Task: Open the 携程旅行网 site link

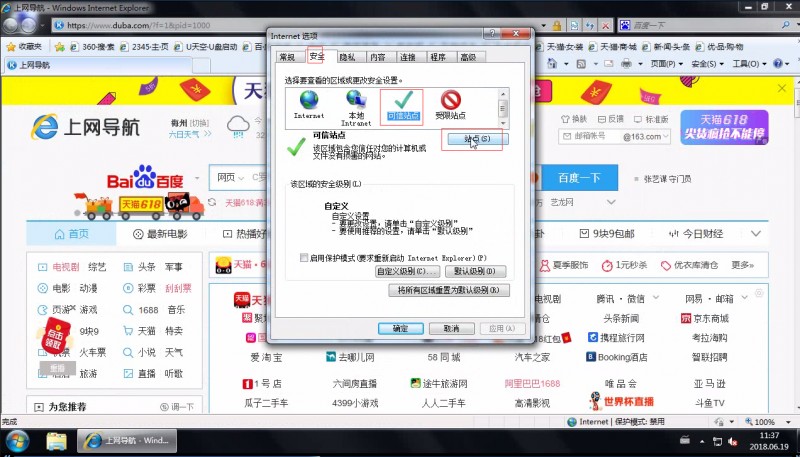Action: pyautogui.click(x=616, y=338)
